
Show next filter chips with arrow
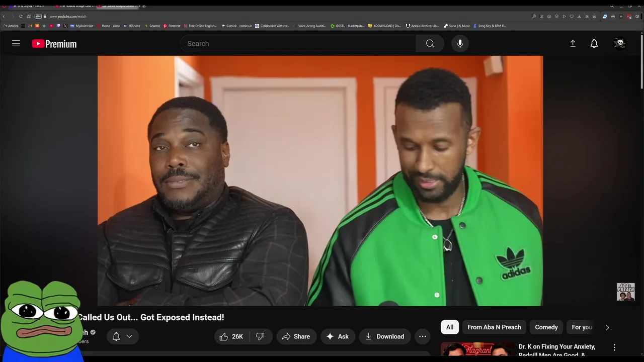point(607,327)
